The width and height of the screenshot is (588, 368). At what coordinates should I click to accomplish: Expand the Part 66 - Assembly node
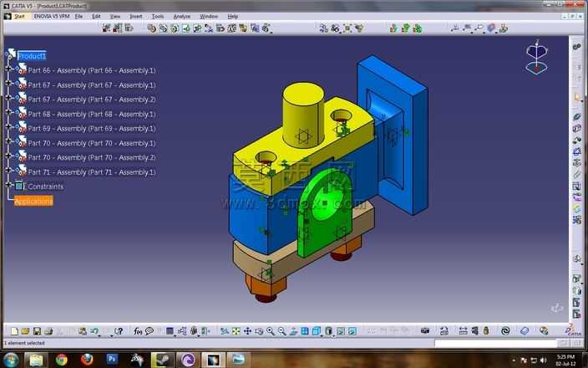(x=8, y=69)
